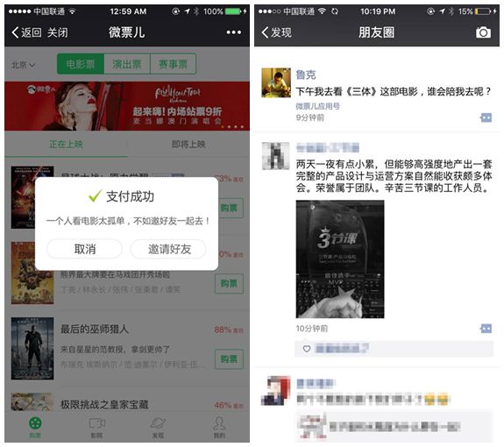Tap the 邀请好友 button
The width and height of the screenshot is (504, 447).
coord(169,249)
